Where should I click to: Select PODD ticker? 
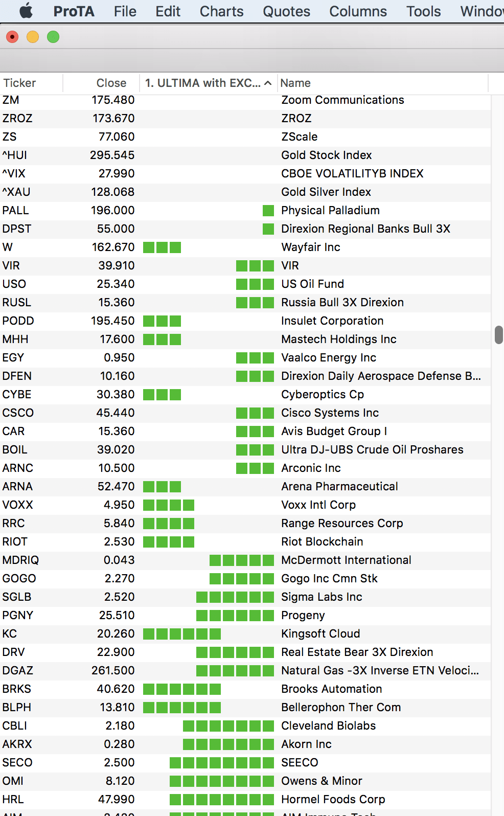[18, 321]
